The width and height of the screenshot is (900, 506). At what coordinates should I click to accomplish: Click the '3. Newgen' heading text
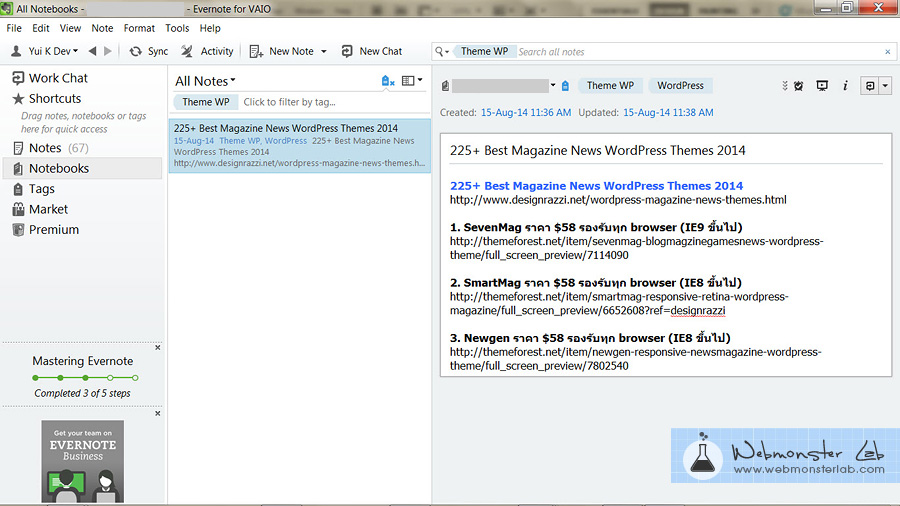[590, 338]
